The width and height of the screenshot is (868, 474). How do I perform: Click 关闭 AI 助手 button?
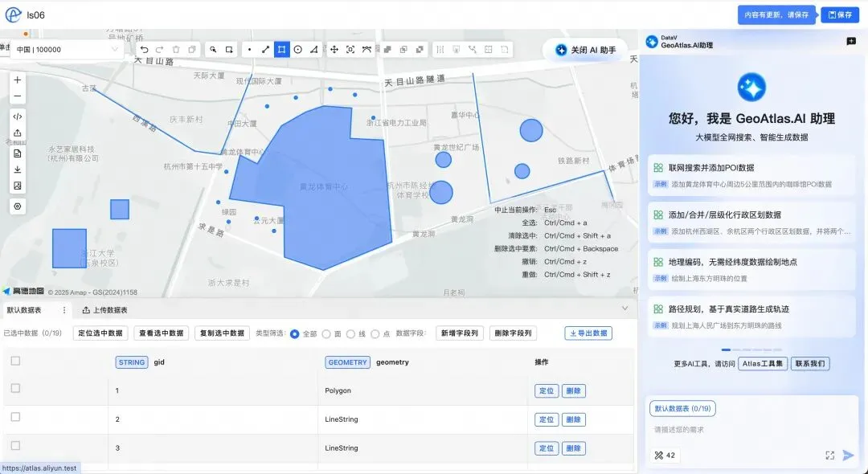(586, 50)
